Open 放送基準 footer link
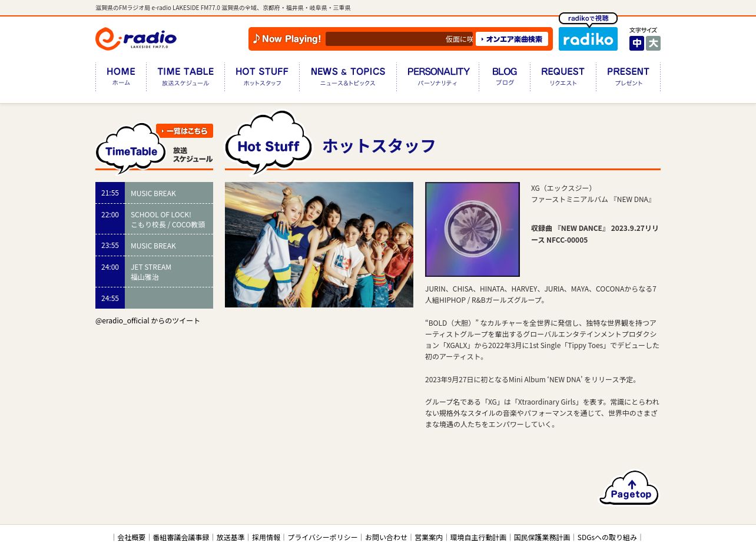Screen dimensions: 756x546 coord(230,537)
